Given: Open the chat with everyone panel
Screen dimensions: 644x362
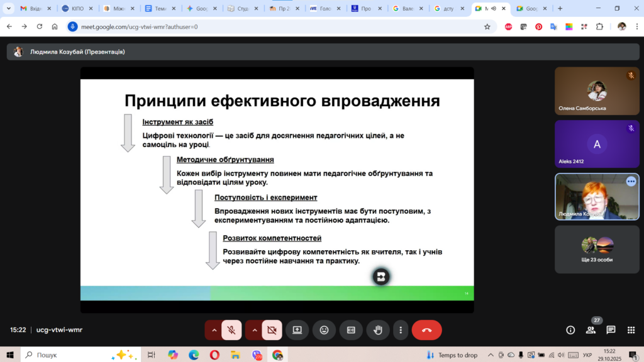Looking at the screenshot, I should pyautogui.click(x=611, y=330).
